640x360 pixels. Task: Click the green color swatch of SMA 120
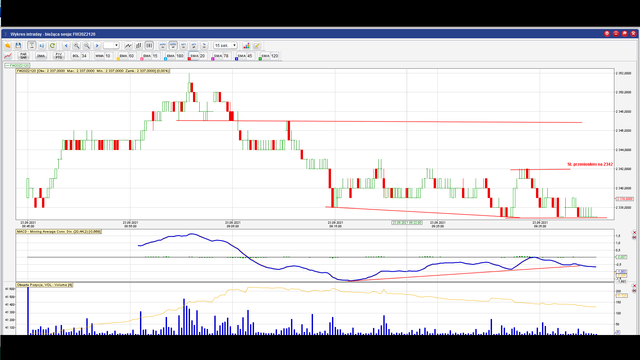point(260,59)
